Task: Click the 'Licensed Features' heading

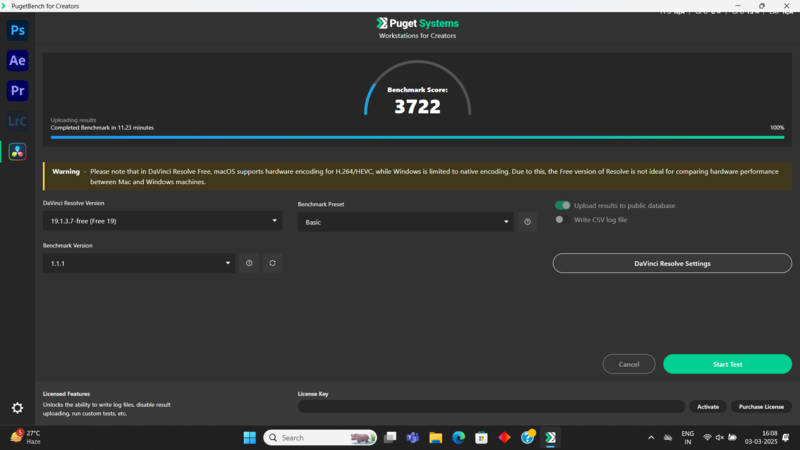Action: (66, 394)
